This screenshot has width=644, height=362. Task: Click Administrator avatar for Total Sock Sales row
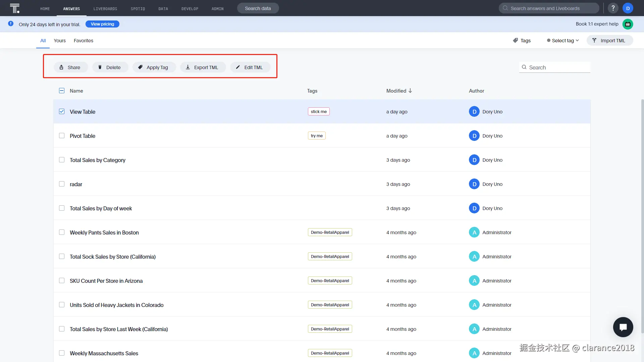click(474, 257)
